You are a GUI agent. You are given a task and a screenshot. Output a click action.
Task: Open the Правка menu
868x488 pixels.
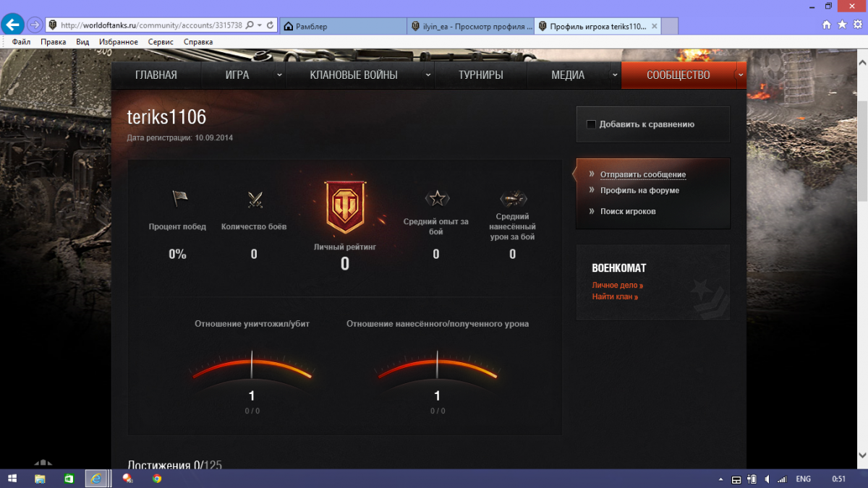[54, 42]
